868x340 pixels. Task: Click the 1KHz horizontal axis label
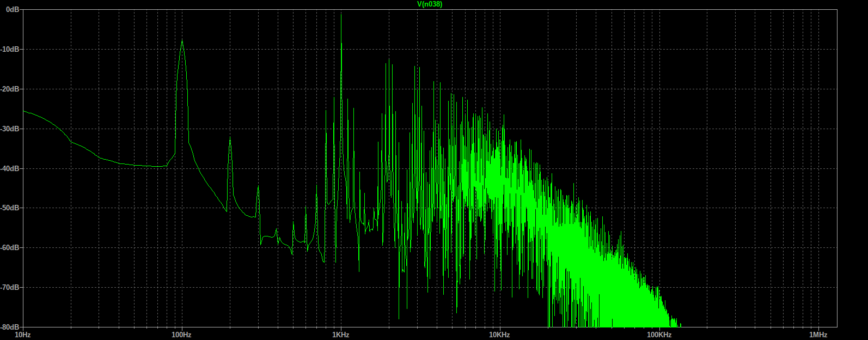tap(341, 335)
